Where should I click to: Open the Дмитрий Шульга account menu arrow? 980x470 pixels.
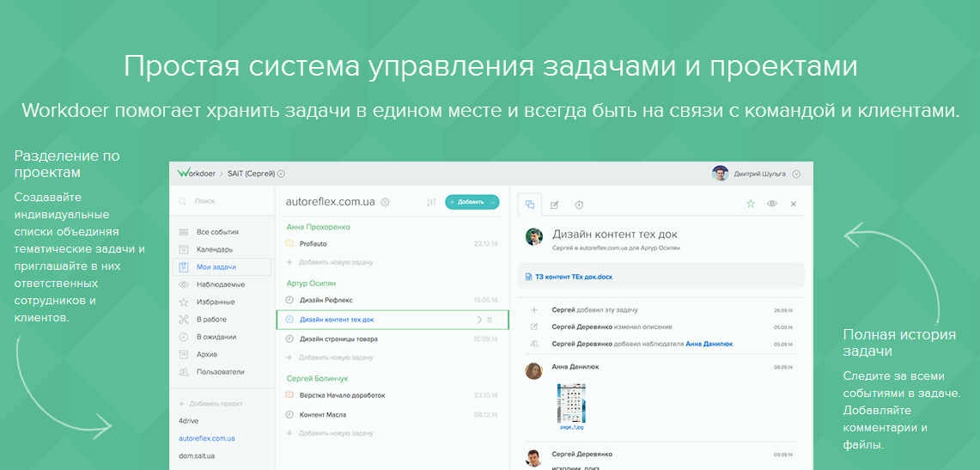pos(795,174)
